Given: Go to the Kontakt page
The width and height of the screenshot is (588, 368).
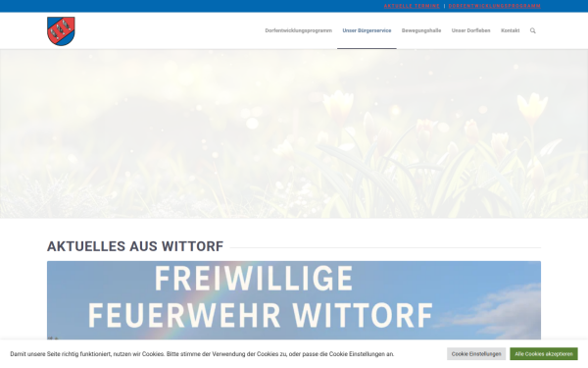Looking at the screenshot, I should click(510, 30).
